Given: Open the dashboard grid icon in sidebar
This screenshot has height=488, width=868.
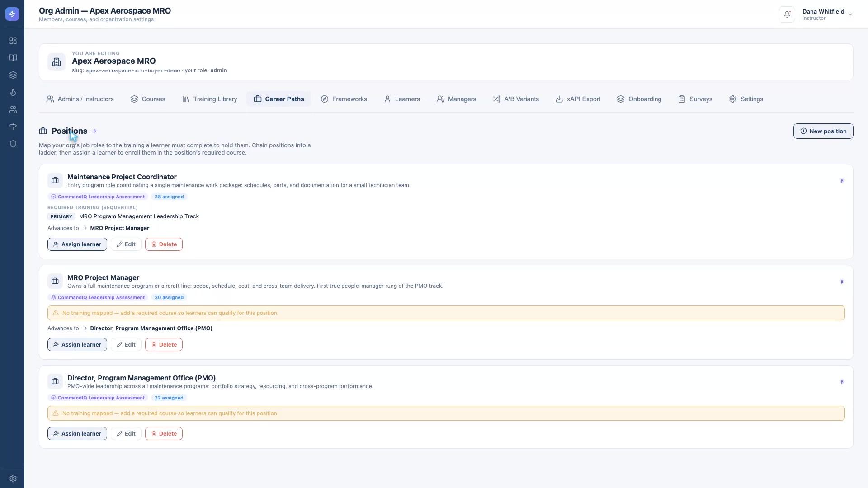Looking at the screenshot, I should (13, 41).
